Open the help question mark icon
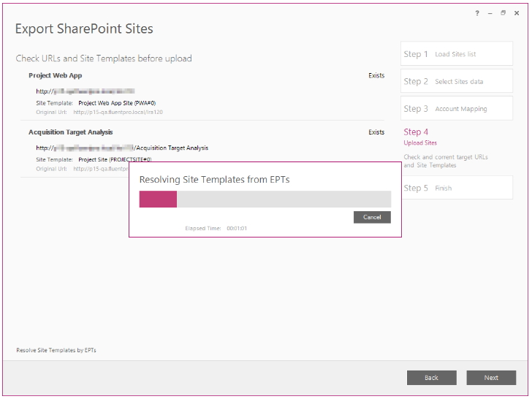 477,13
